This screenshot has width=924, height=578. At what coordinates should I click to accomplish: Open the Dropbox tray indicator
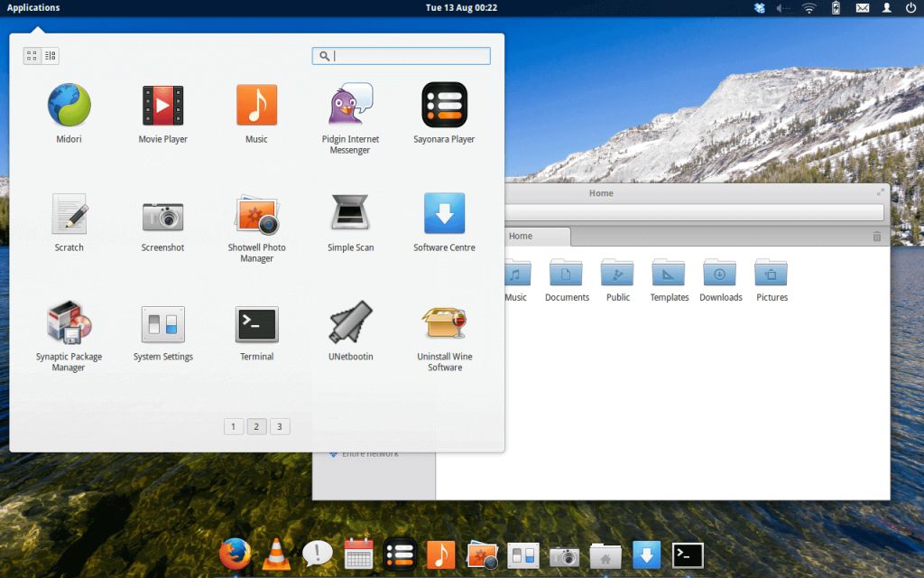click(760, 7)
